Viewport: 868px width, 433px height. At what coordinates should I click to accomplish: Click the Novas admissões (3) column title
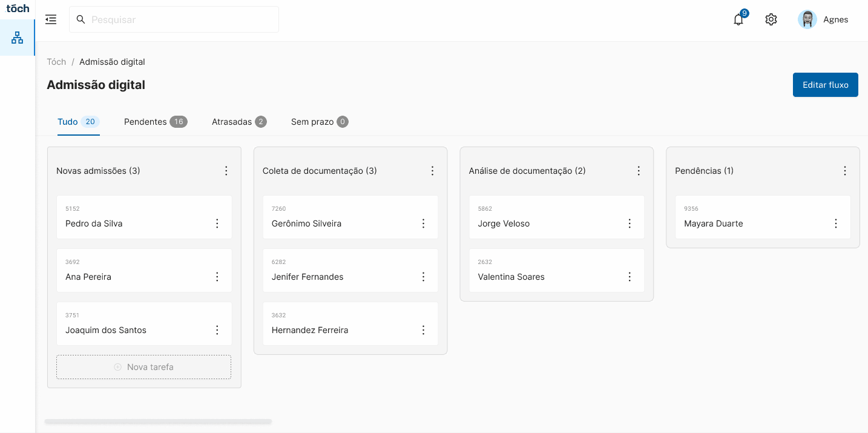98,171
